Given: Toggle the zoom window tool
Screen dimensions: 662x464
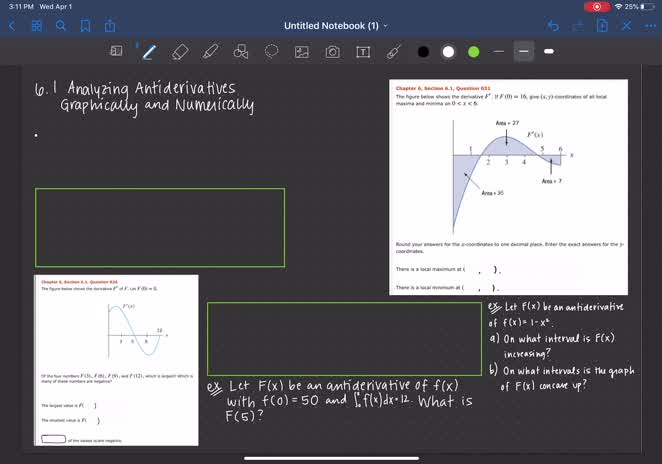Looking at the screenshot, I should click(x=116, y=51).
